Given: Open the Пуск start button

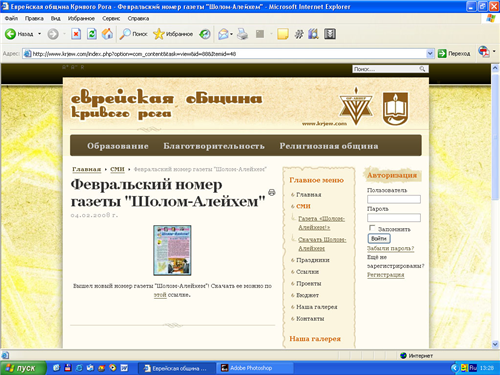Looking at the screenshot, I should click(x=23, y=368).
